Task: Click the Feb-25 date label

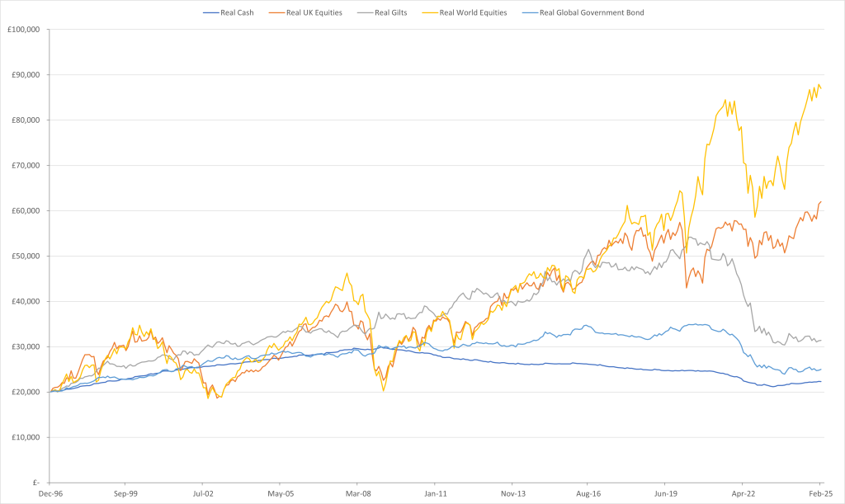Action: tap(821, 494)
